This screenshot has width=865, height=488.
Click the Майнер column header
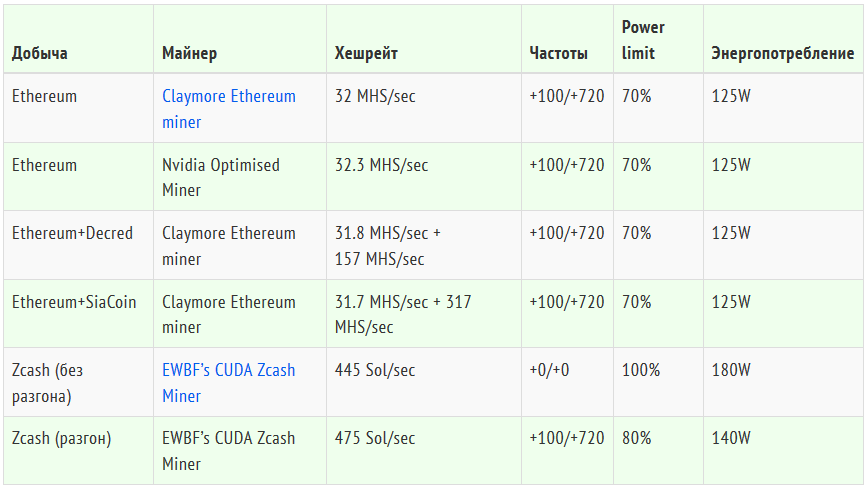(190, 53)
